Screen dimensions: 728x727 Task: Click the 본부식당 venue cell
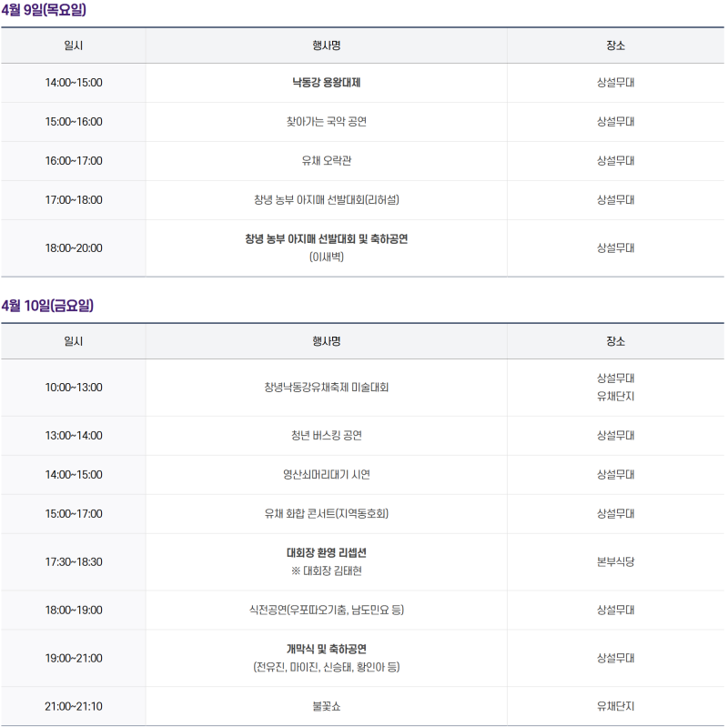[x=615, y=561]
